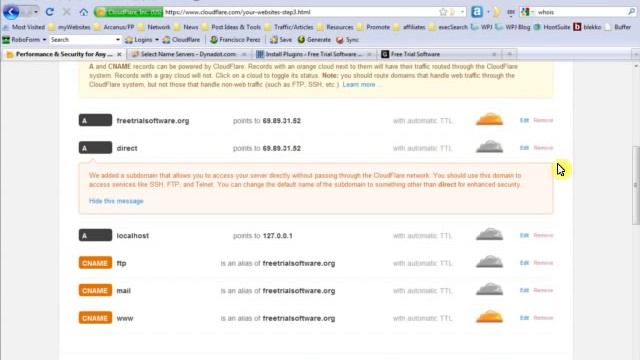The height and width of the screenshot is (360, 640).
Task: Open the search engine selector dropdown
Action: pyautogui.click(x=527, y=12)
